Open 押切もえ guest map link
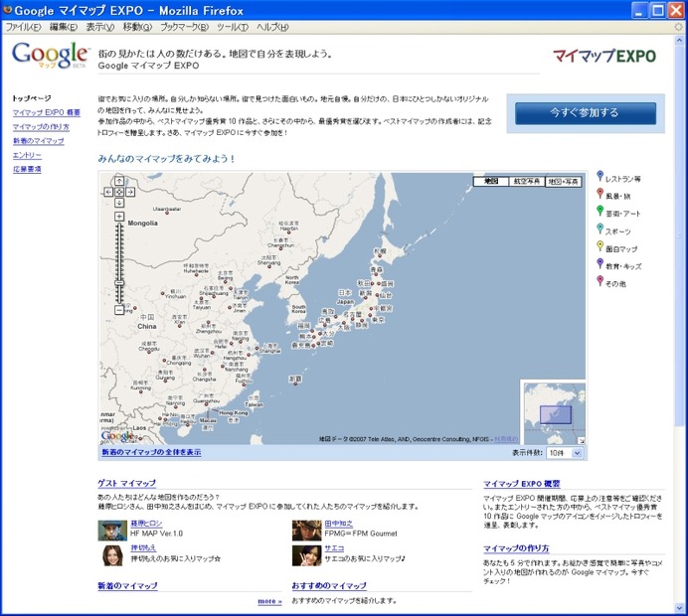Image resolution: width=688 pixels, height=616 pixels. (x=143, y=548)
